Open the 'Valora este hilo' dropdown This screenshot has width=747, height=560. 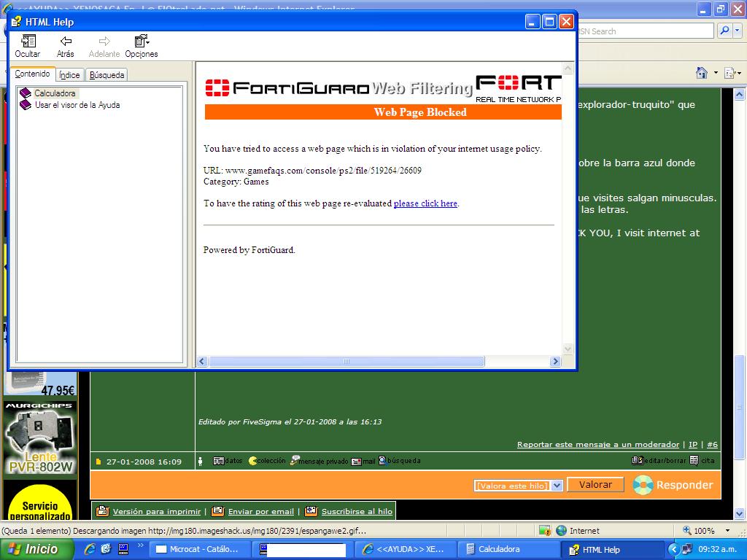tap(519, 486)
